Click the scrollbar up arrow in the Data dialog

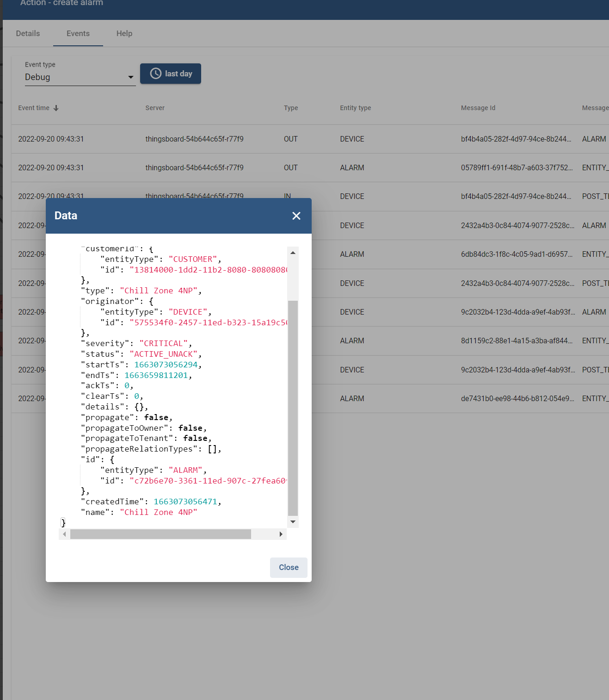(x=293, y=252)
